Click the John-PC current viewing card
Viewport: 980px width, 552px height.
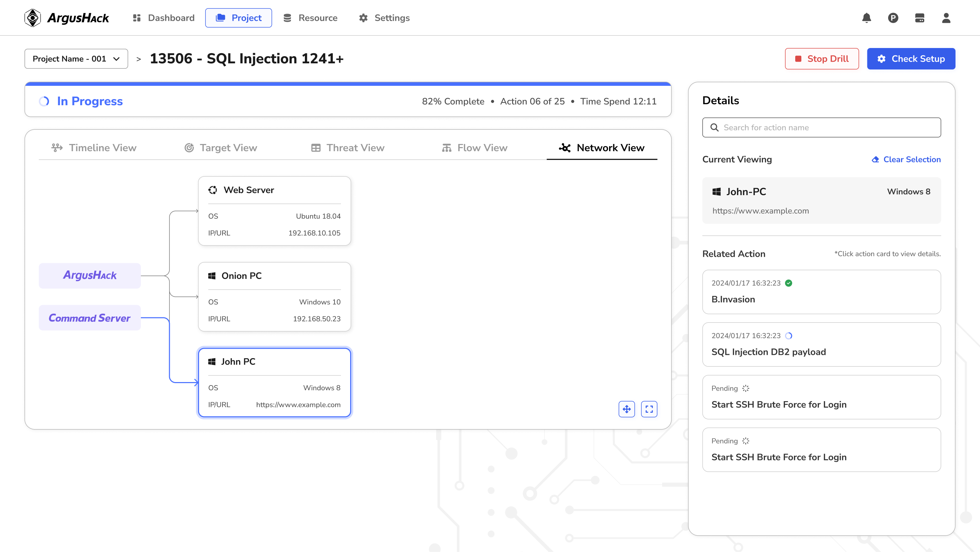(822, 201)
